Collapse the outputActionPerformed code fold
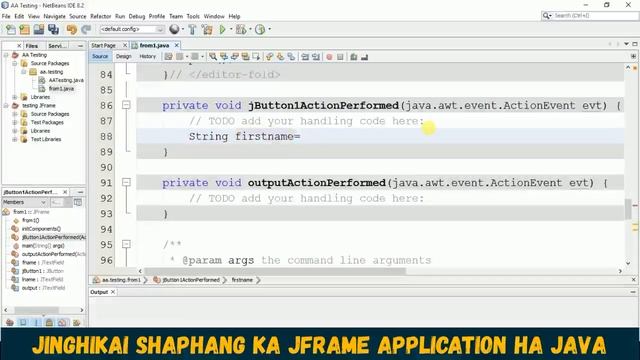Image resolution: width=640 pixels, height=360 pixels. click(x=127, y=182)
